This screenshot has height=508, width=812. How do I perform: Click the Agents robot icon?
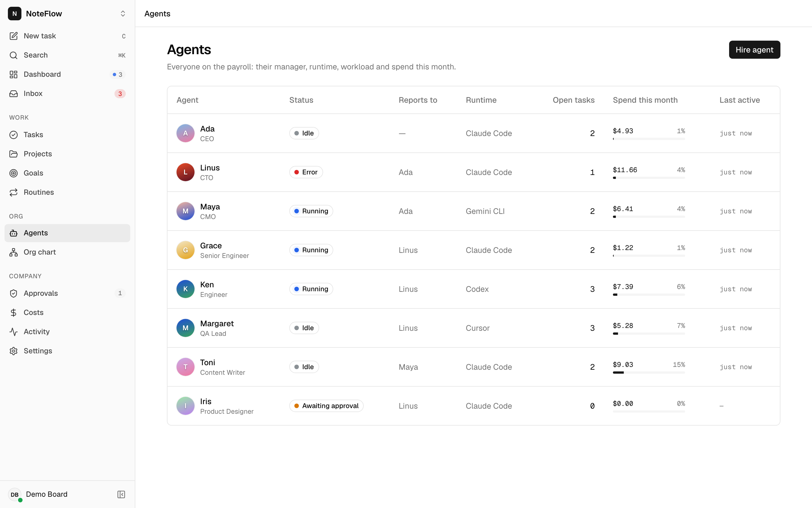coord(14,233)
